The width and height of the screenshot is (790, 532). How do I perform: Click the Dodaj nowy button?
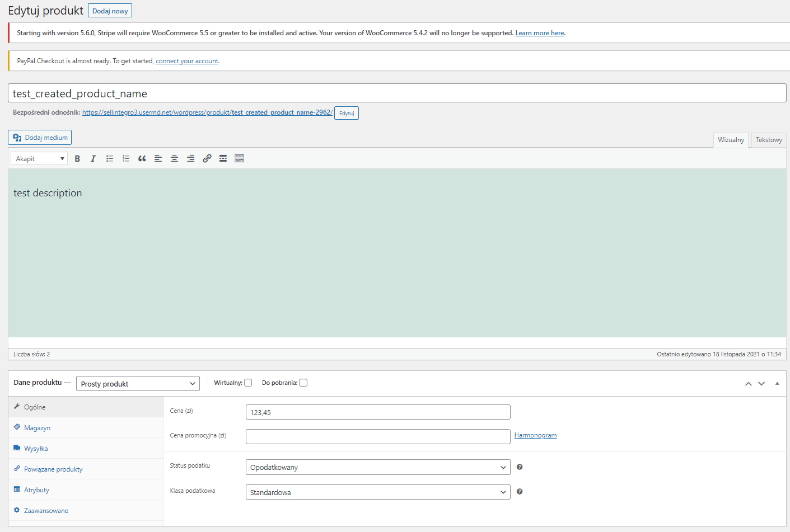point(110,11)
